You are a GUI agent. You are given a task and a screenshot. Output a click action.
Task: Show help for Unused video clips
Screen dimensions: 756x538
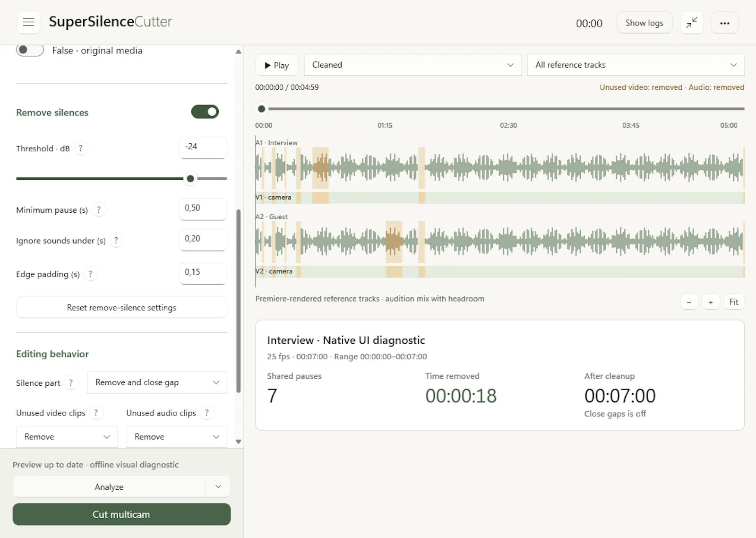[x=96, y=413]
